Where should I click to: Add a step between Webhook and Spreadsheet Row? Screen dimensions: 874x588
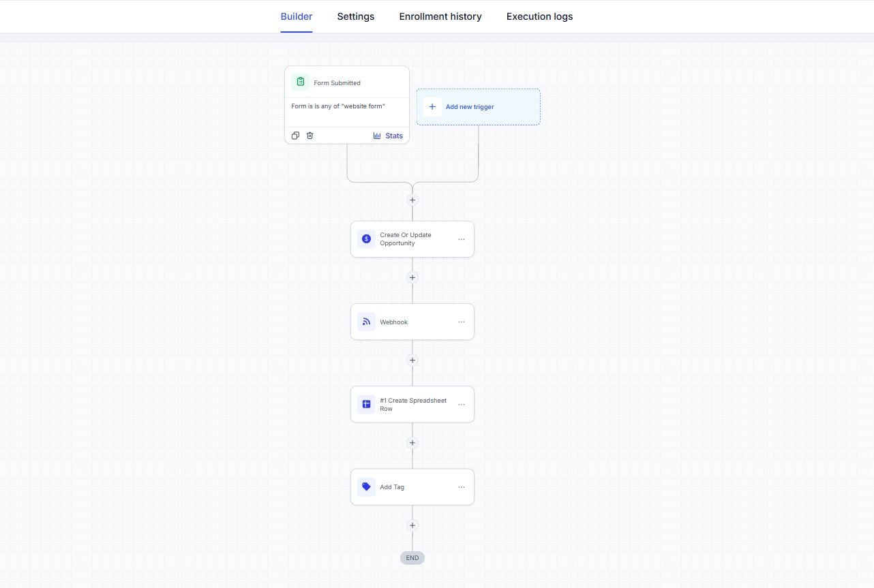412,360
